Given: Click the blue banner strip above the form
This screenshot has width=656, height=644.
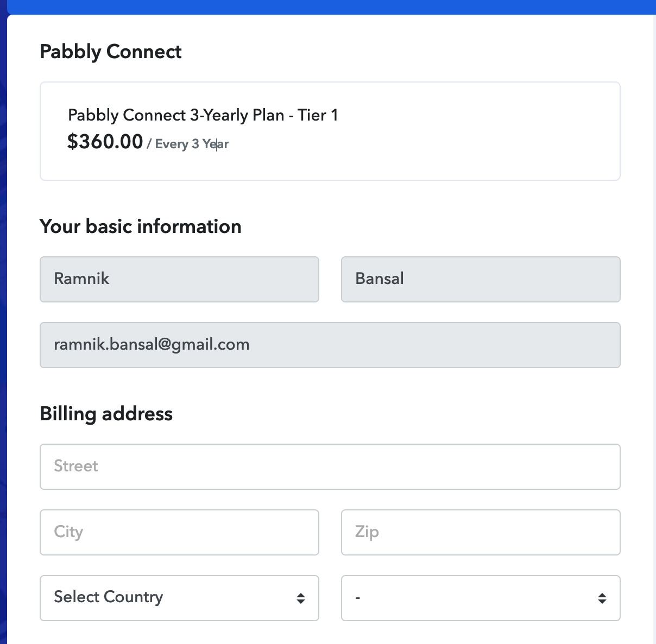Looking at the screenshot, I should 328,7.
